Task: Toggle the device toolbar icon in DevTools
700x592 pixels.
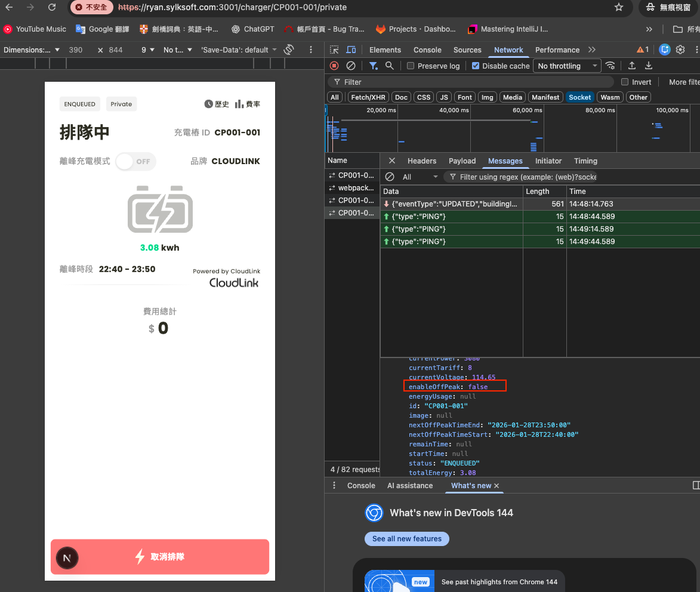Action: tap(351, 50)
